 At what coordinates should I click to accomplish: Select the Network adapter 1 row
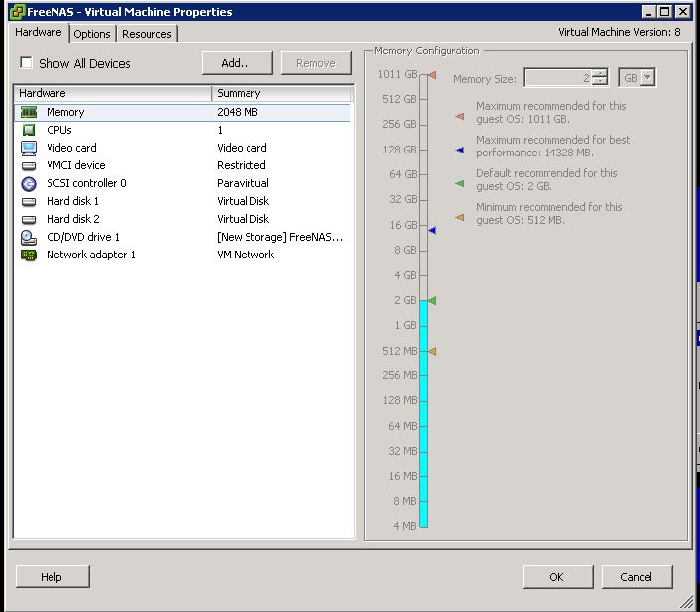[x=182, y=255]
